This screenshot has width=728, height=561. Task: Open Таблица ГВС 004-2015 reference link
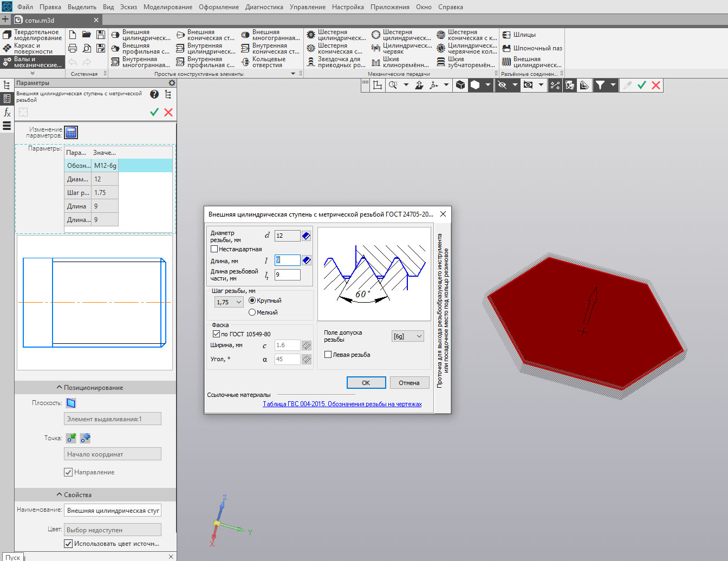[x=342, y=404]
